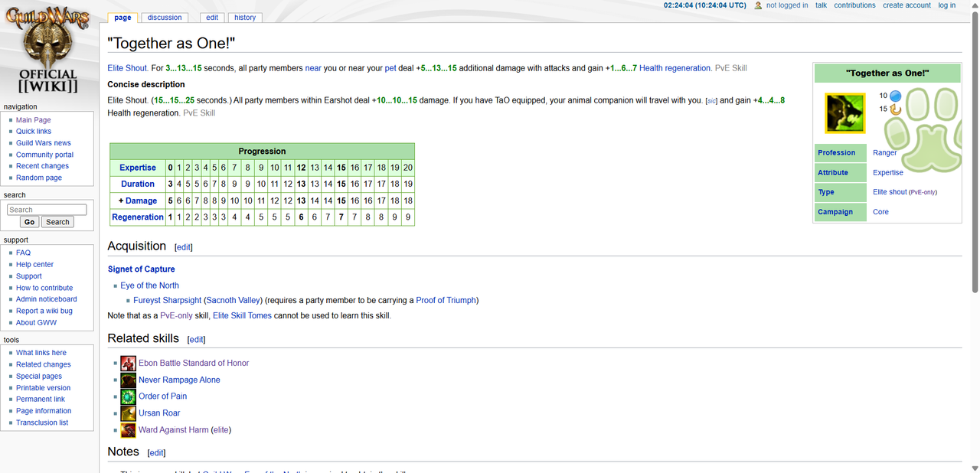Click the Regeneration row header link

[x=138, y=217]
